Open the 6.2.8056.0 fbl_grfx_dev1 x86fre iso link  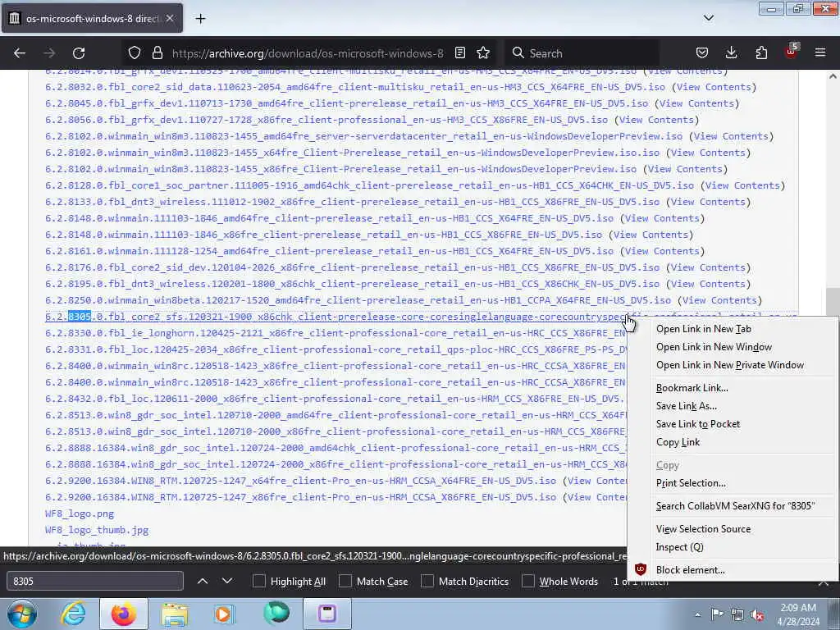[x=326, y=120]
